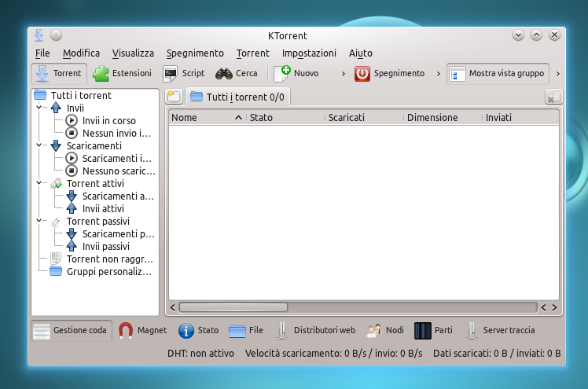
Task: Click the Invii up-arrow icon
Action: coord(56,108)
